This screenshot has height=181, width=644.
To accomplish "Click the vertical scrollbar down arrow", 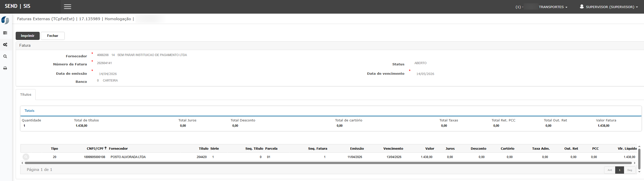I will [639, 172].
